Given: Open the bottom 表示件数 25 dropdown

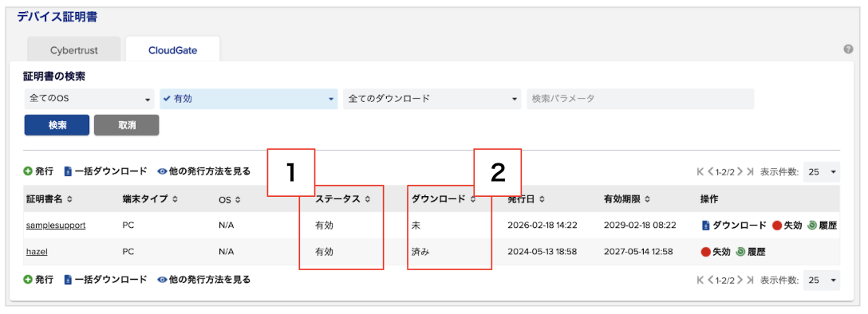Looking at the screenshot, I should 822,281.
